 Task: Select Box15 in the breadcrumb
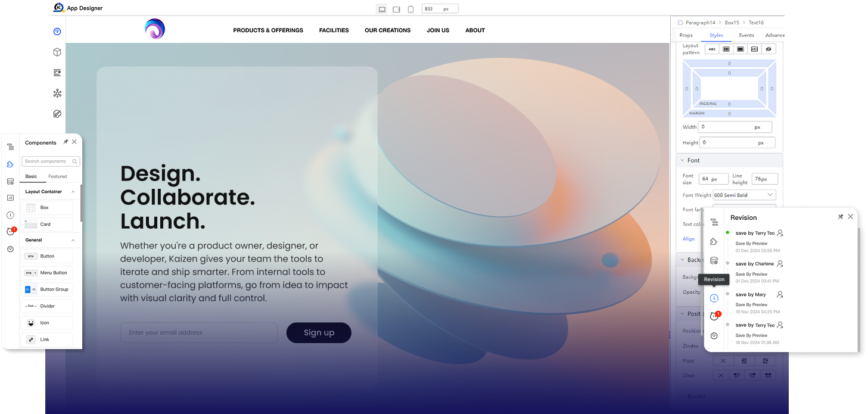[732, 23]
